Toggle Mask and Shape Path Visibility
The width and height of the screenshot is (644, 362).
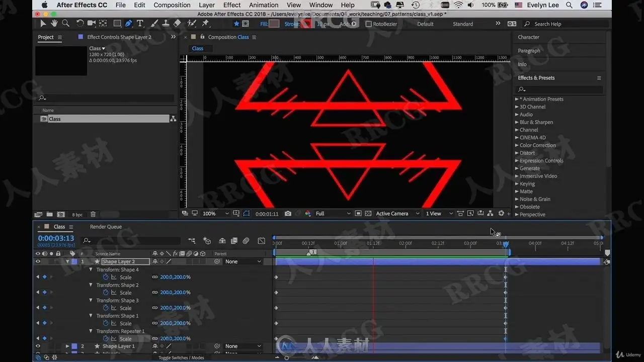point(246,214)
